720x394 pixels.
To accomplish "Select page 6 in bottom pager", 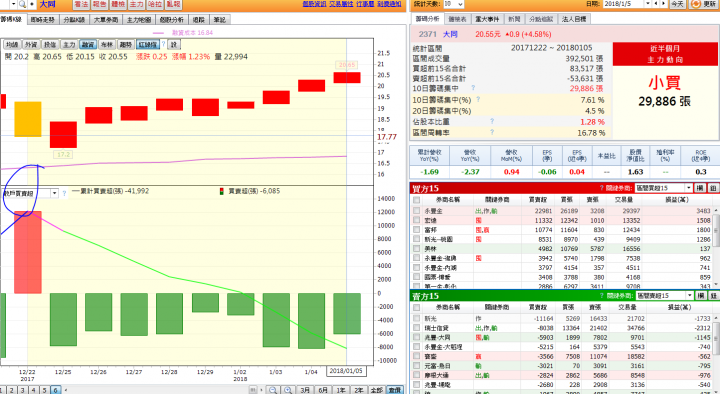I will (x=55, y=390).
